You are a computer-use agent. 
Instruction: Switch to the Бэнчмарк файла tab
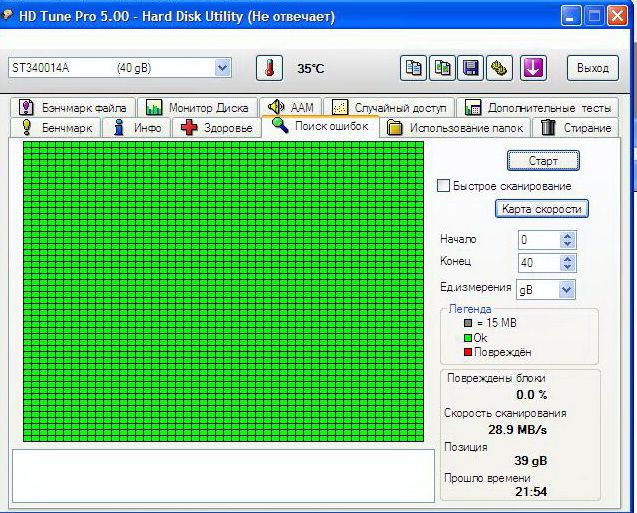(x=73, y=108)
